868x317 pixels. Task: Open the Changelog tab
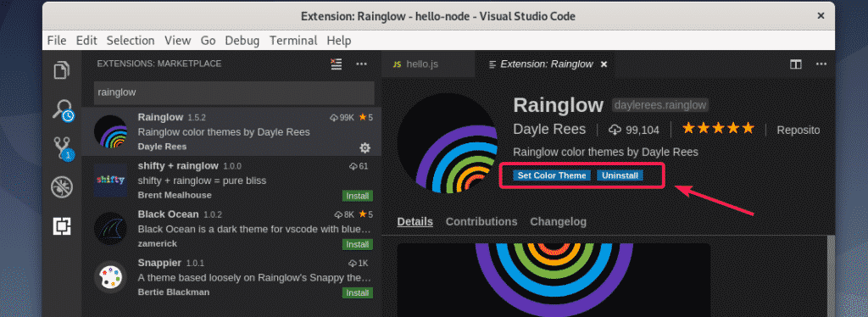click(x=558, y=222)
